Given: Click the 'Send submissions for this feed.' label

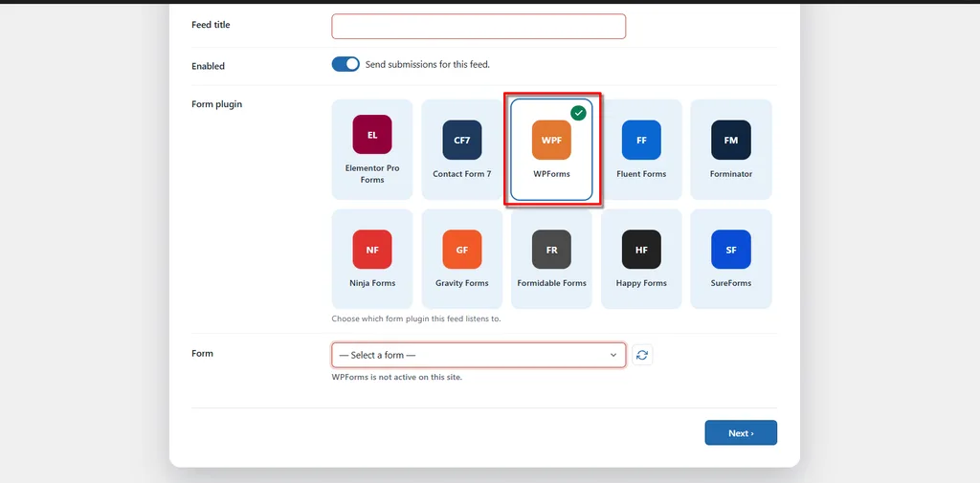Looking at the screenshot, I should [x=428, y=64].
